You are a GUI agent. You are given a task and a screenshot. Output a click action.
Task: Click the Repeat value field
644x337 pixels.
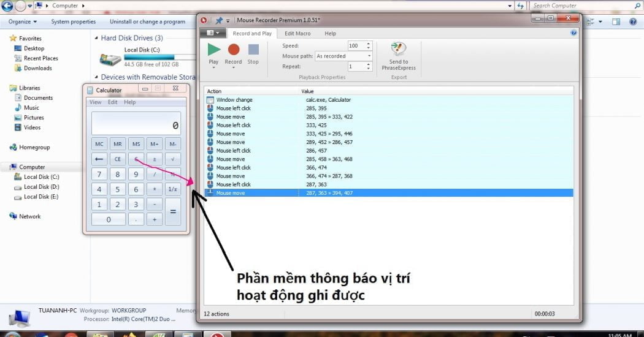(x=356, y=66)
